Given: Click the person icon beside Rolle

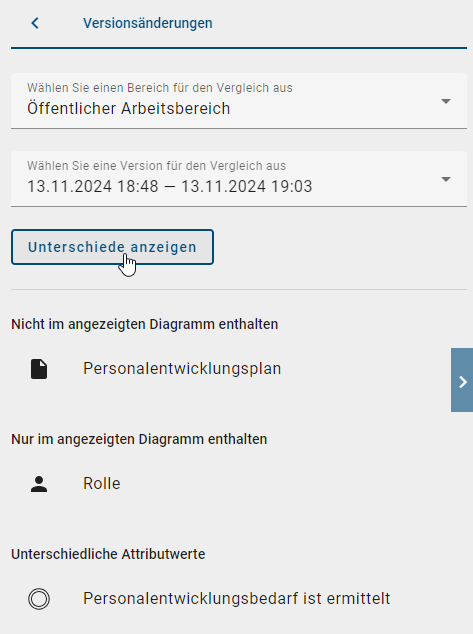Looking at the screenshot, I should [x=39, y=484].
